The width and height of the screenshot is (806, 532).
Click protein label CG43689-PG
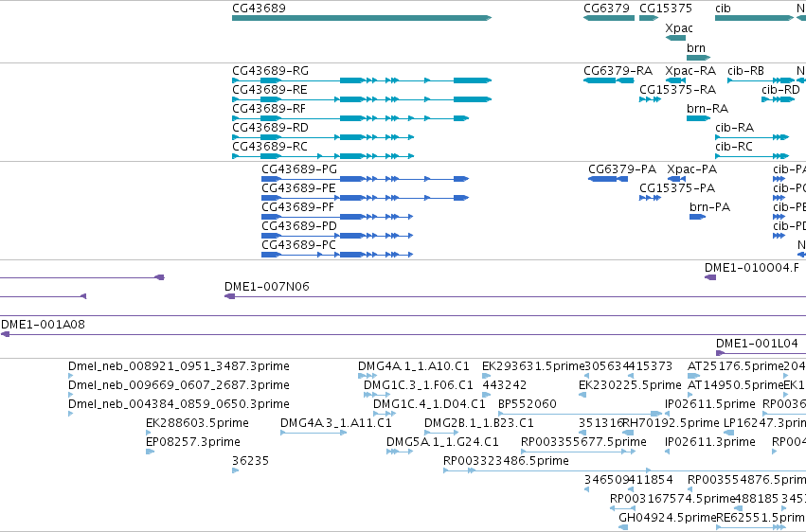299,169
